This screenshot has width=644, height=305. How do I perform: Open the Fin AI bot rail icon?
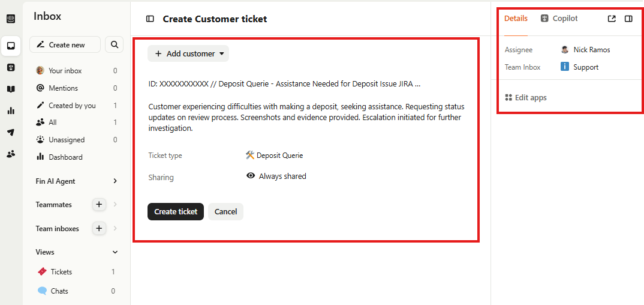tap(11, 67)
